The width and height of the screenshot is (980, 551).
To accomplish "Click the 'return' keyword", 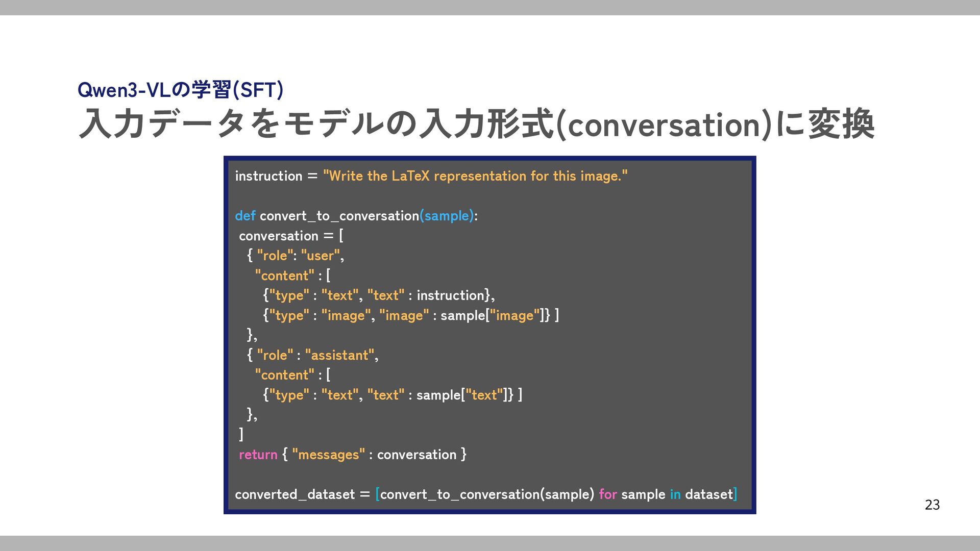I will [258, 455].
